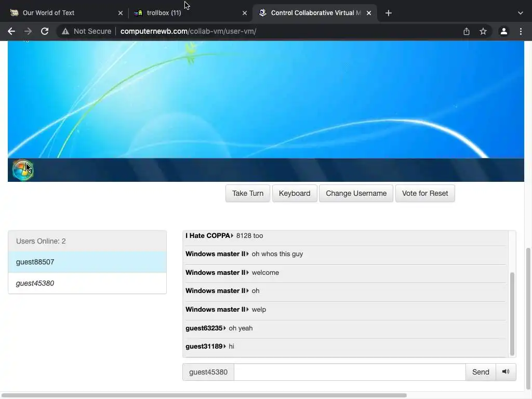Click Vote for Reset
The height and width of the screenshot is (399, 532).
(425, 193)
